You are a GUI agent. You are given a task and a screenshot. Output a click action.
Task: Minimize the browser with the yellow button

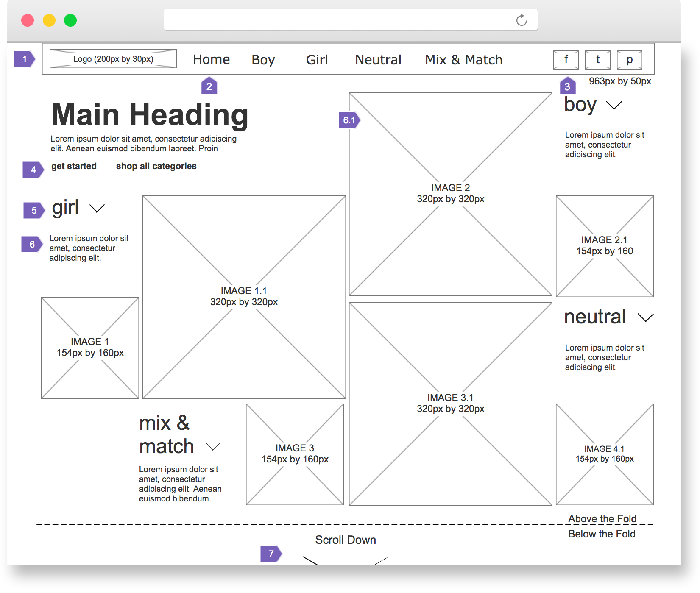point(49,20)
